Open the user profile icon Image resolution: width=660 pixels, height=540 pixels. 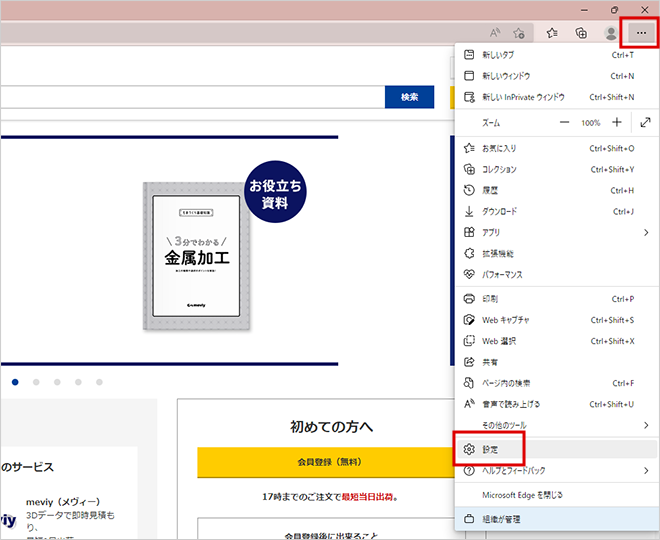pos(611,33)
